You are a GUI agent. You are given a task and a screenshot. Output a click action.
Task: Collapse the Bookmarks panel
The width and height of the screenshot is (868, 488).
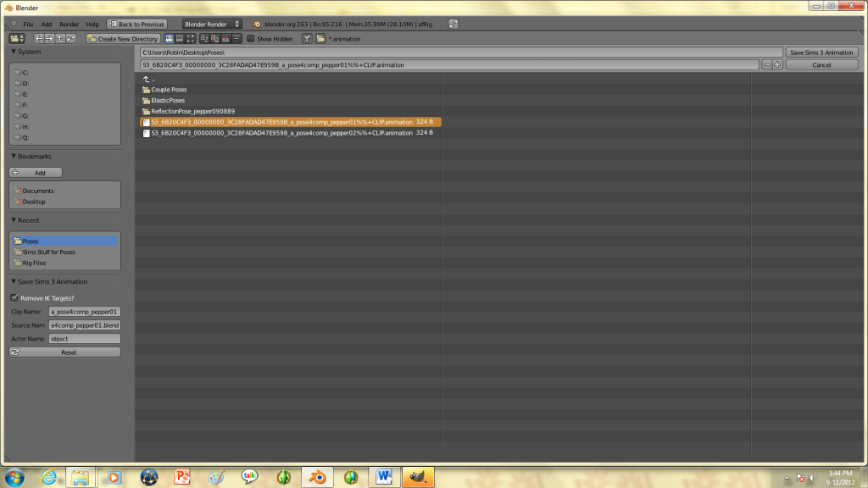(x=14, y=156)
